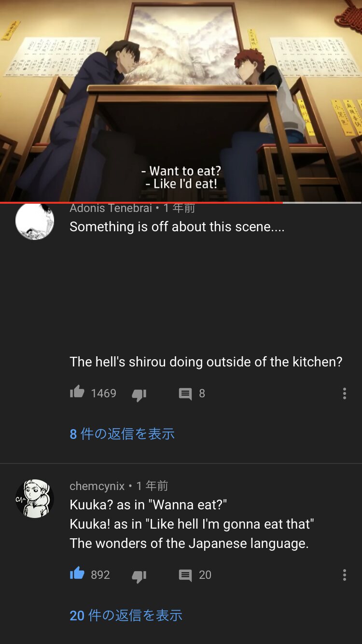Like Adonis Tenebrai's comment
Screen dimensions: 362x644
point(77,392)
